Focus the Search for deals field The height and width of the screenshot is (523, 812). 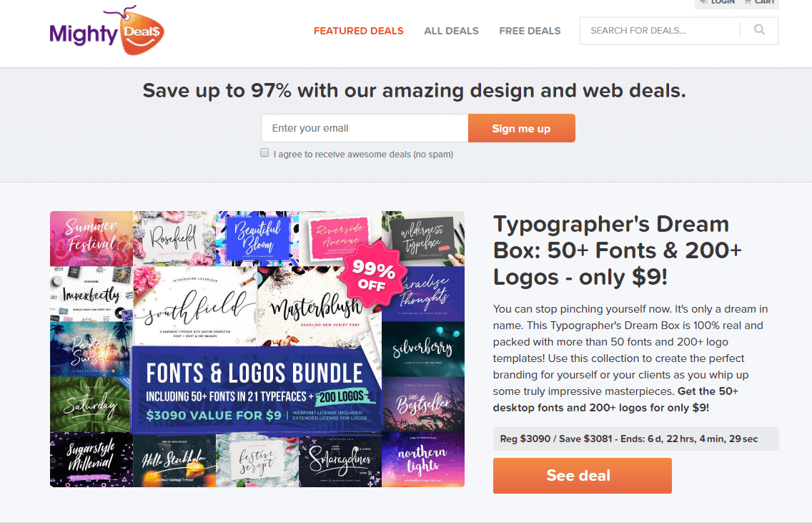[x=660, y=31]
